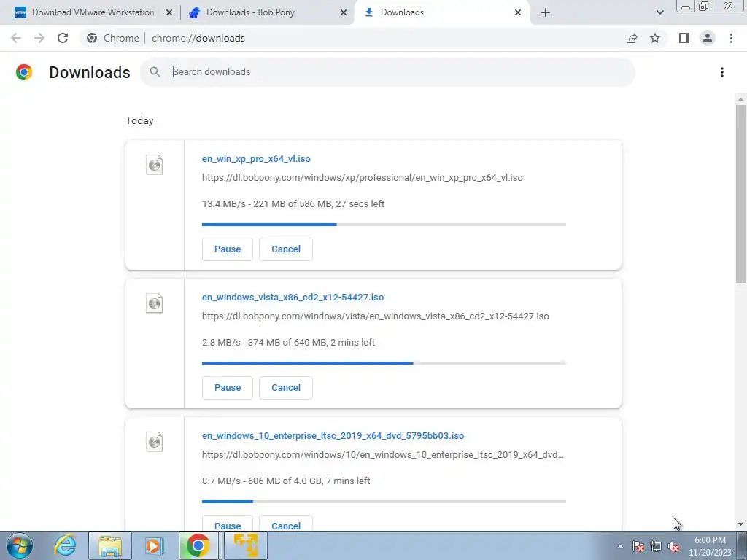Open the Windows Start menu
The image size is (747, 560).
click(x=20, y=545)
